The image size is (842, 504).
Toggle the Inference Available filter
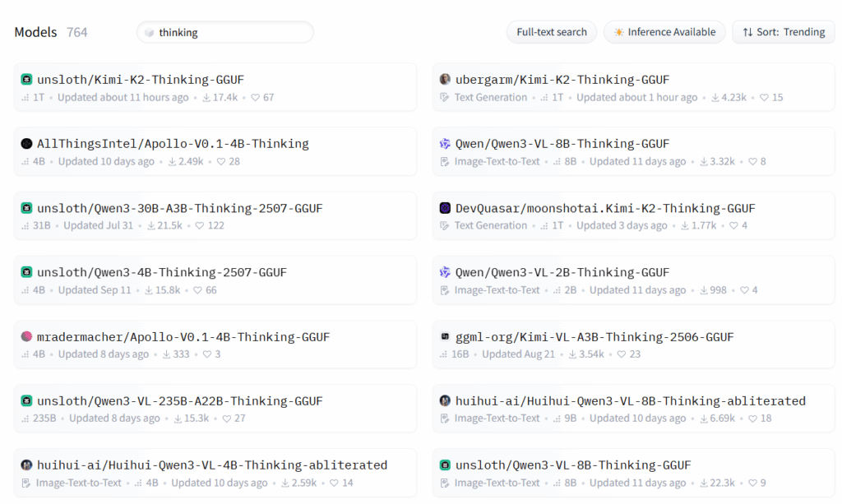tap(664, 32)
